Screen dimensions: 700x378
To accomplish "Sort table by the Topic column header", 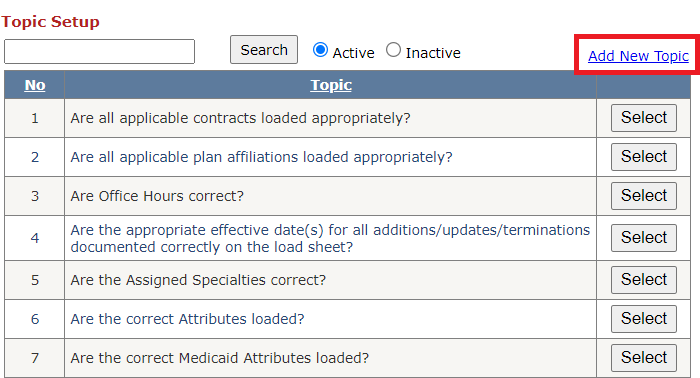I will (331, 85).
